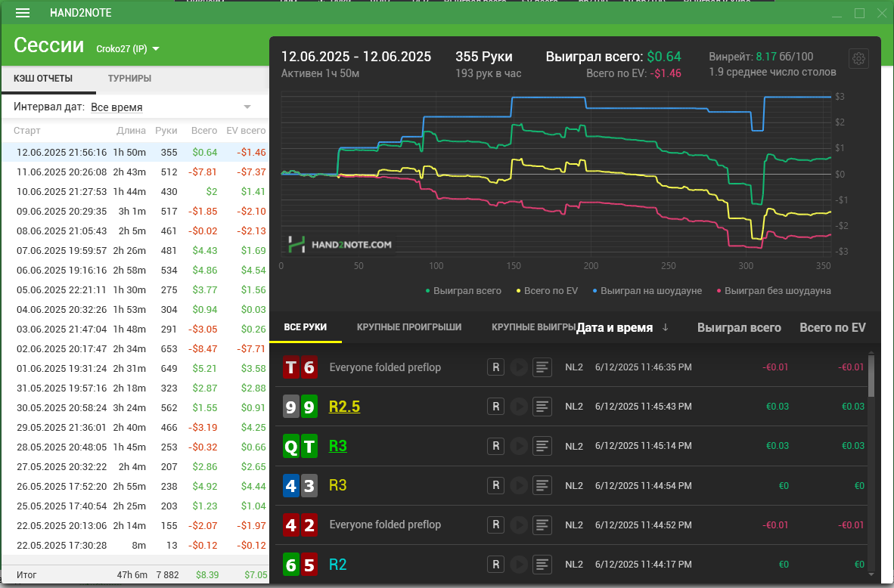
Task: Select session 29.05.2025 21:36:01
Action: click(x=135, y=427)
